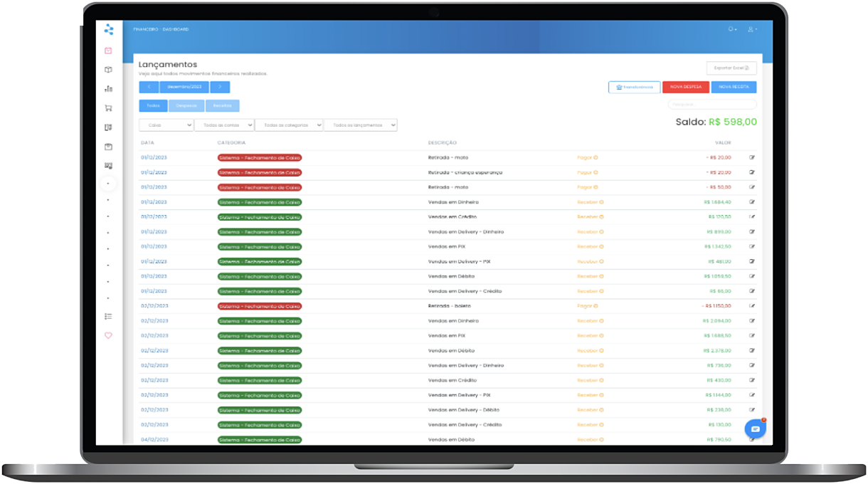Click edit icon for the R$ 1.342,50 entry
Screen dimensions: 868x484
pyautogui.click(x=752, y=246)
